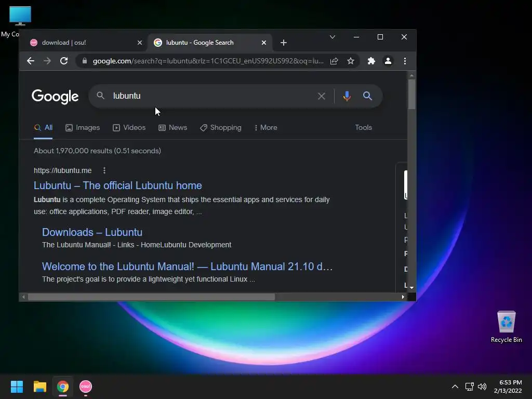Clear the search box with the X icon
Screen dimensions: 532x399
(321, 96)
